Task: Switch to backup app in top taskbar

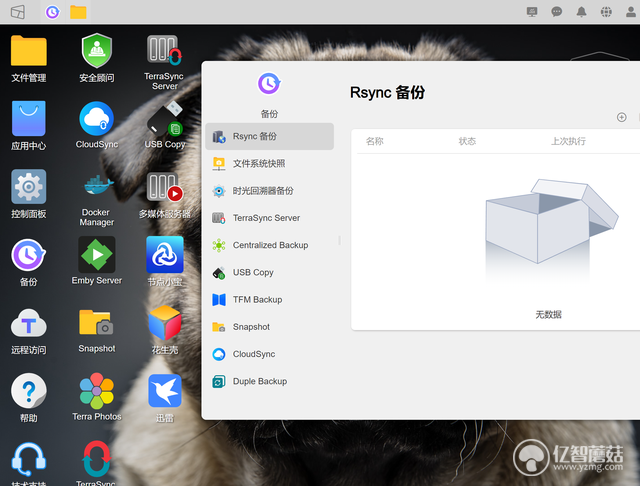Action: (52, 12)
